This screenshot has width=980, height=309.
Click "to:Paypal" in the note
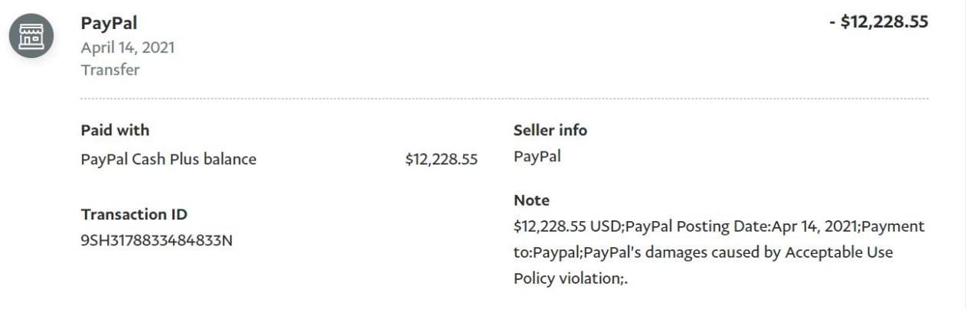tap(544, 252)
